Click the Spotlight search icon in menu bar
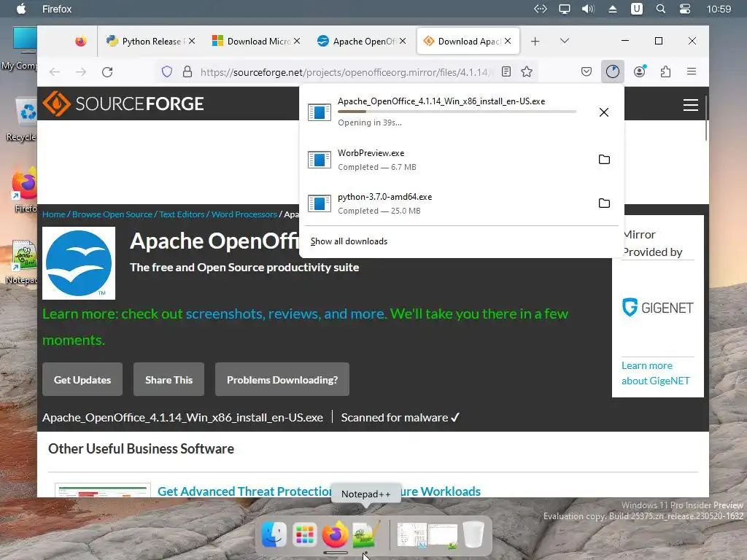 pyautogui.click(x=661, y=9)
